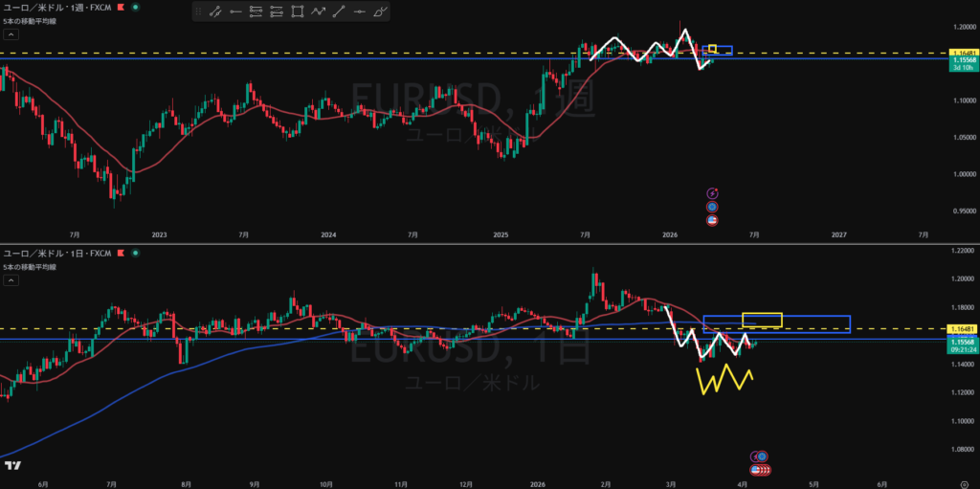
Task: Select the brush tool in floating toolbar
Action: 380,12
